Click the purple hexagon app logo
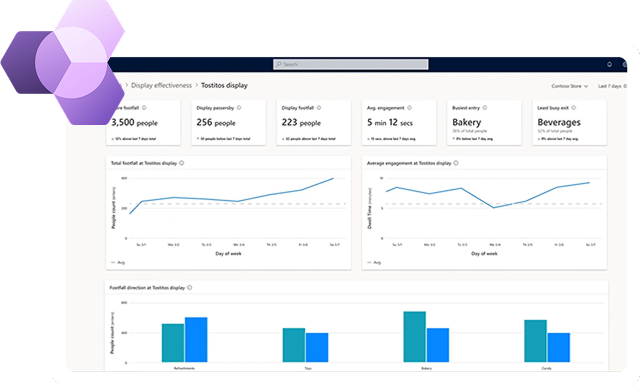 coord(63,62)
